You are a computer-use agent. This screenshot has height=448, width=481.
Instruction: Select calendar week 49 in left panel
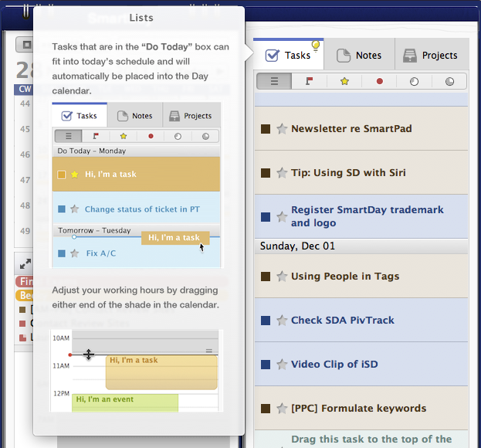pos(25,231)
